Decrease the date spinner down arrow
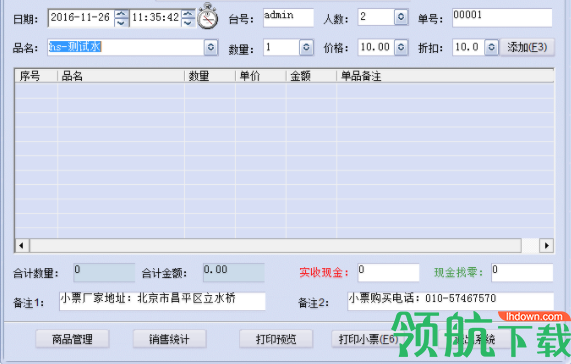This screenshot has height=364, width=571. pos(122,22)
